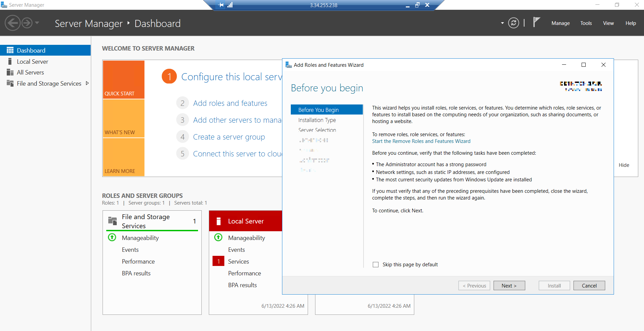
Task: Click the Local Server sidebar icon
Action: [10, 61]
